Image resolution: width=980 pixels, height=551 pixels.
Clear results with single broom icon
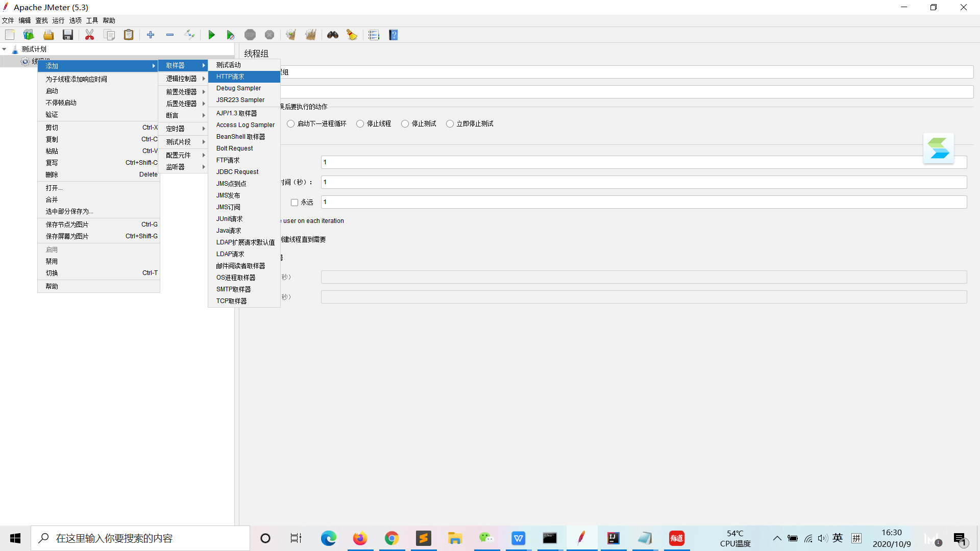click(x=291, y=35)
